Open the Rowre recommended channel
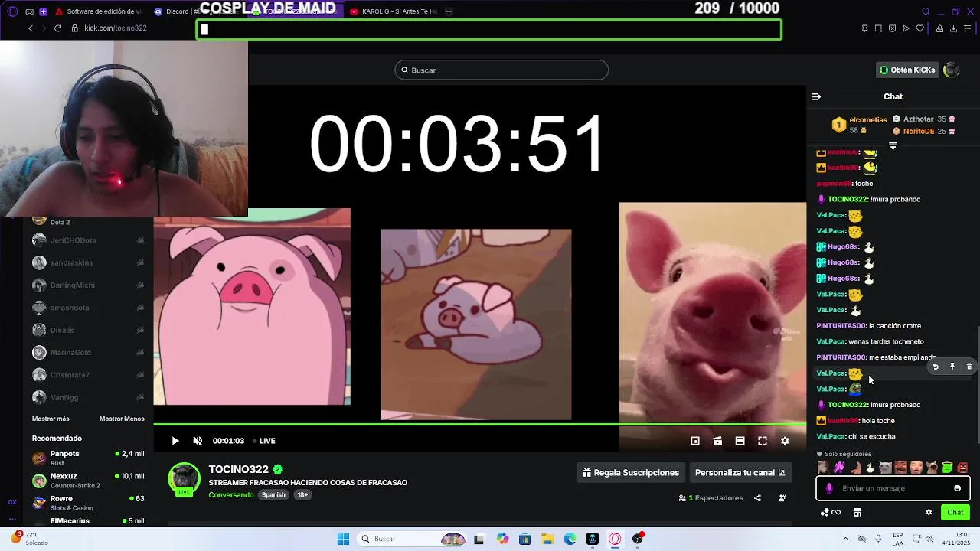The height and width of the screenshot is (551, 980). tap(88, 503)
